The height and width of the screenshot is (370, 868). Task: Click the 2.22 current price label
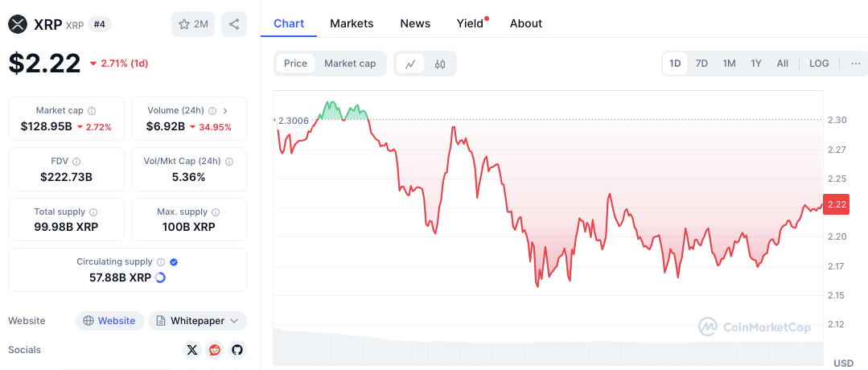pos(837,205)
